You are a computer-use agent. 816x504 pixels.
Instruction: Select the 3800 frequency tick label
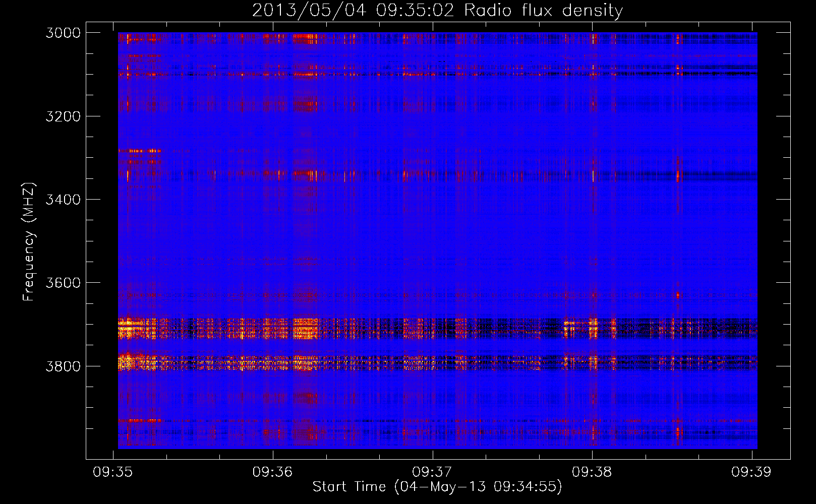coord(63,366)
